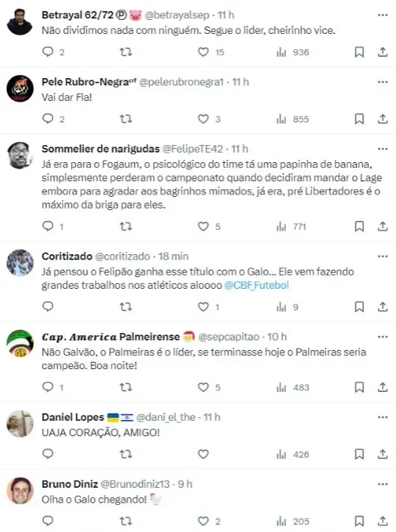Open Pele Rubro-Negra's profile avatar
This screenshot has width=396, height=532.
pyautogui.click(x=20, y=88)
